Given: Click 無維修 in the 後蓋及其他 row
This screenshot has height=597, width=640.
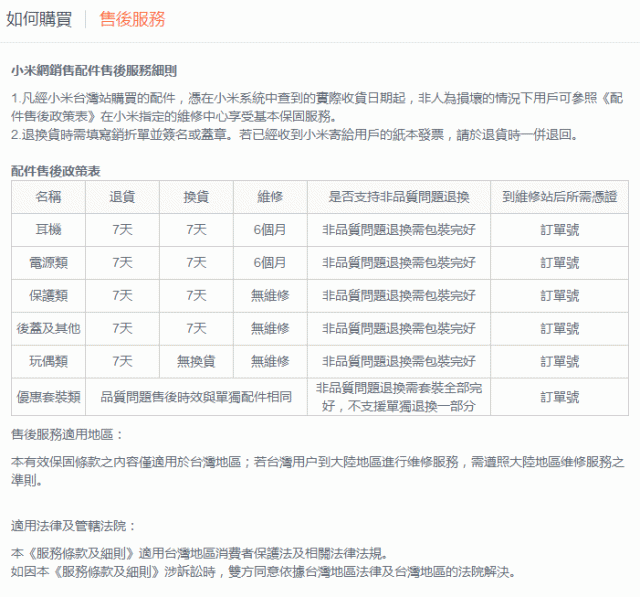Looking at the screenshot, I should pos(270,328).
